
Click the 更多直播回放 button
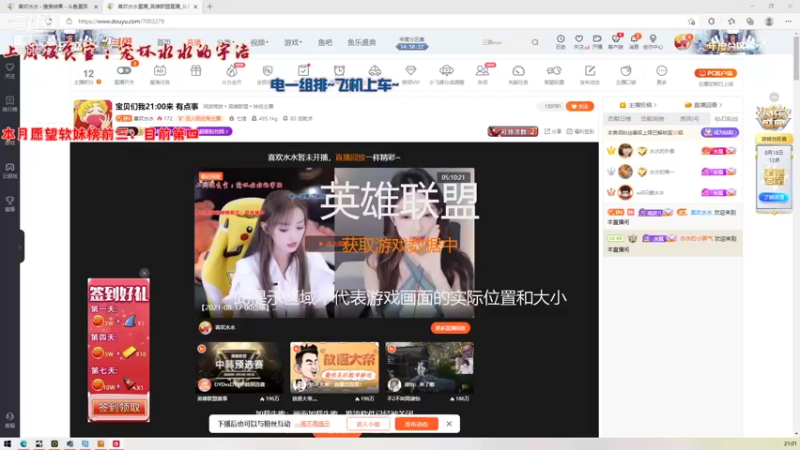tap(451, 328)
